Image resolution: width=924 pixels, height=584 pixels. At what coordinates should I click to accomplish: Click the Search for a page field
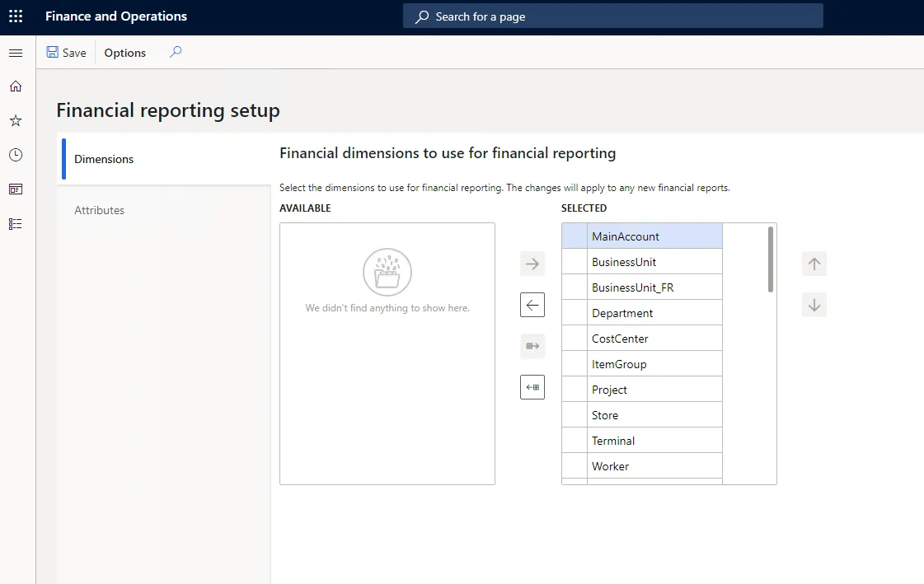[612, 16]
